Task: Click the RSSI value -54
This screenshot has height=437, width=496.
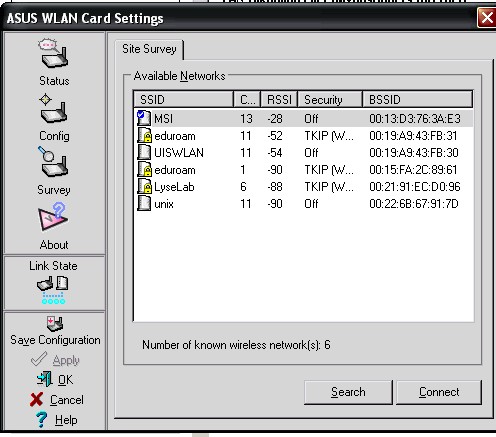Action: (275, 153)
